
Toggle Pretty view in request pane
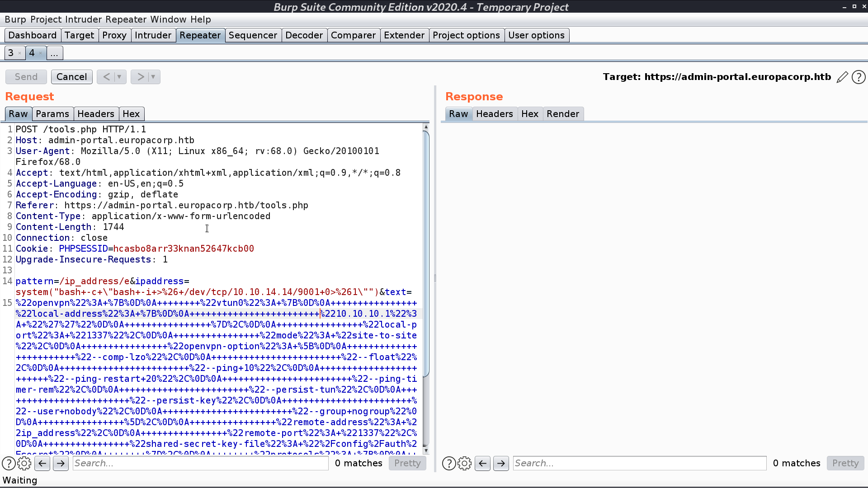[407, 463]
